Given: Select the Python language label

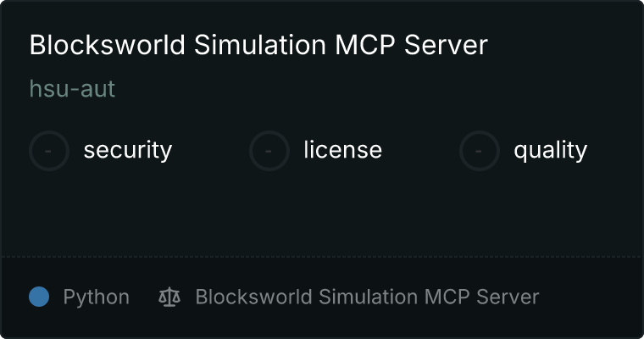Looking at the screenshot, I should (x=96, y=297).
